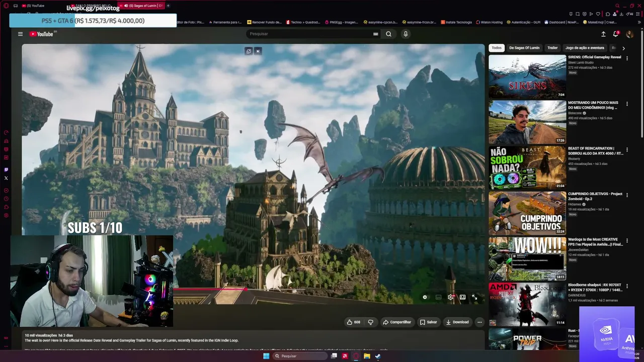The image size is (644, 362).
Task: Click the Salvar save button
Action: 429,322
